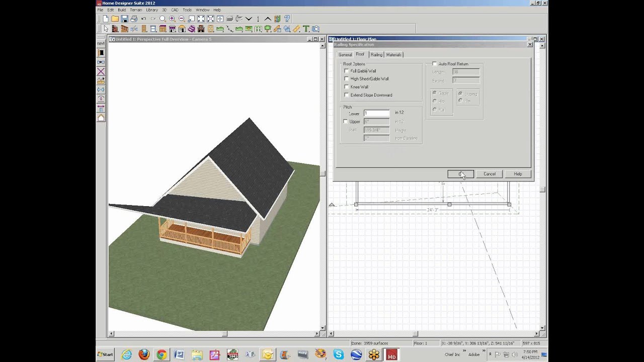644x362 pixels.
Task: Switch to the Railing tab
Action: pyautogui.click(x=376, y=54)
